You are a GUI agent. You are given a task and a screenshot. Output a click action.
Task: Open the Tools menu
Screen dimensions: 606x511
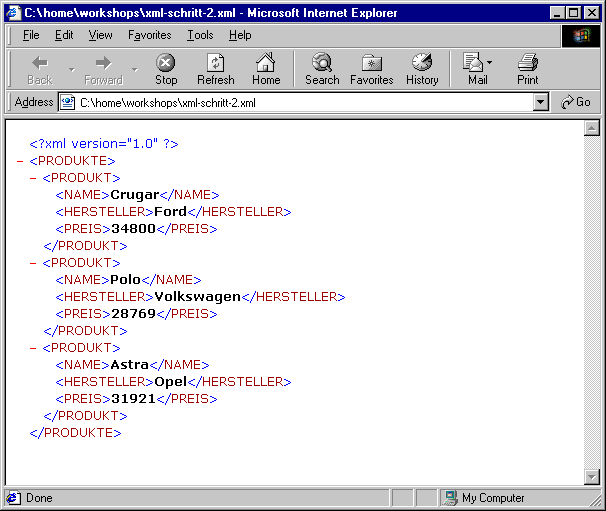pos(200,35)
